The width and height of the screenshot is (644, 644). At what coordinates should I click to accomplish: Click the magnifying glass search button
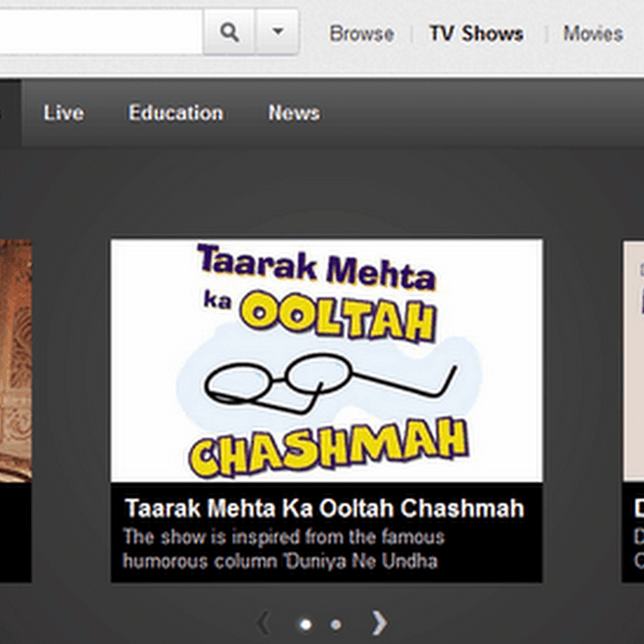click(x=229, y=32)
